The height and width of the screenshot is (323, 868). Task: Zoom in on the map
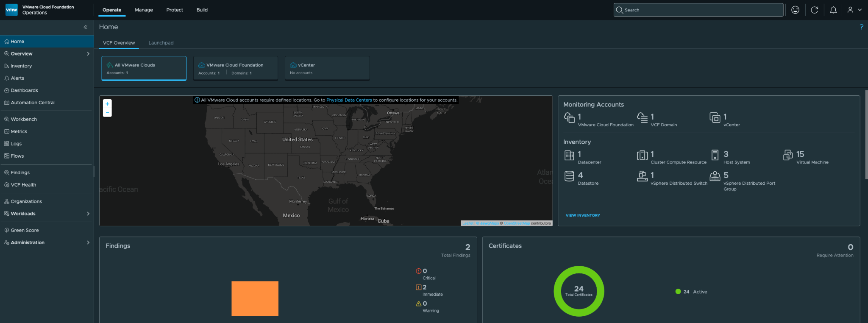(107, 104)
